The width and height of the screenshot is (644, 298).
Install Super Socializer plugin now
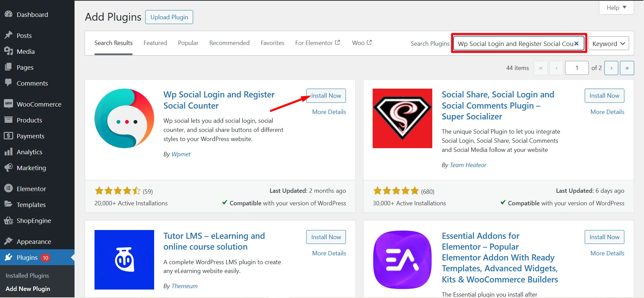click(604, 96)
